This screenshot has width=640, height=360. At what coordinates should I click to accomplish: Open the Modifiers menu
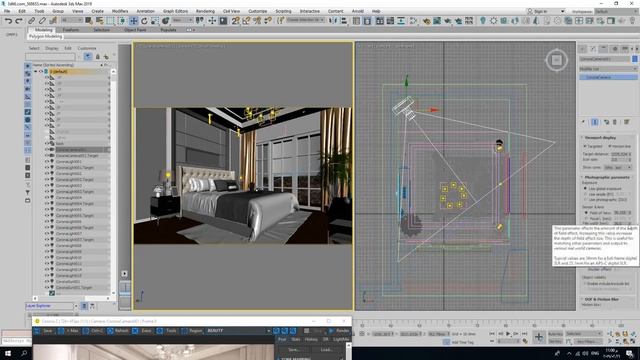coord(120,11)
